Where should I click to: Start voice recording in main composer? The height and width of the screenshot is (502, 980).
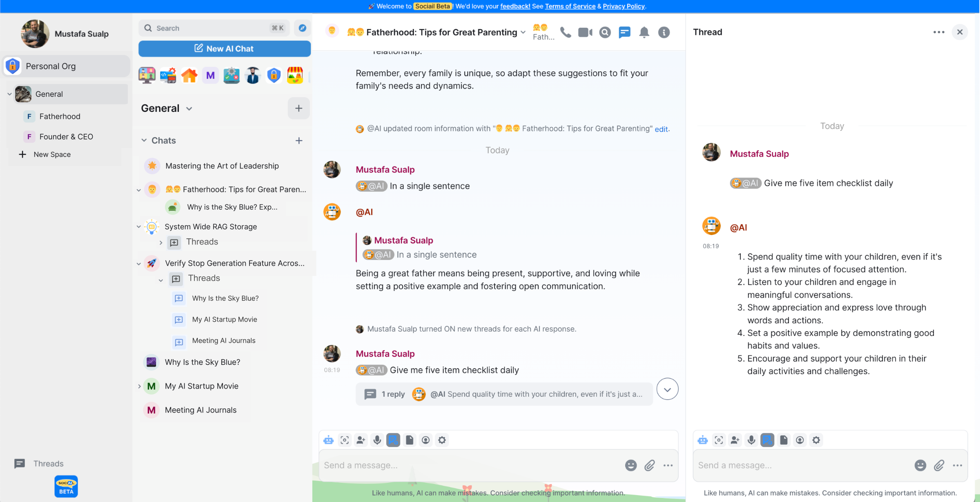(377, 440)
